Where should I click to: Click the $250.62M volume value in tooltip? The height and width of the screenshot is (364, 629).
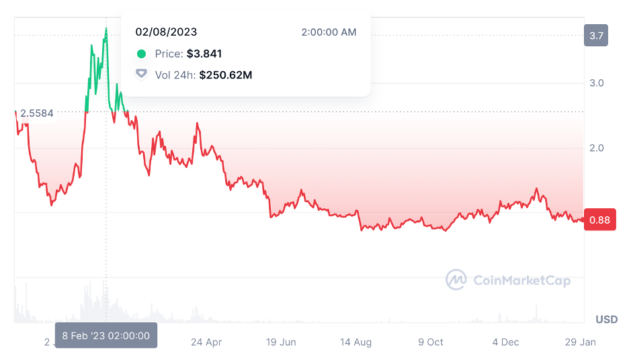[x=226, y=75]
